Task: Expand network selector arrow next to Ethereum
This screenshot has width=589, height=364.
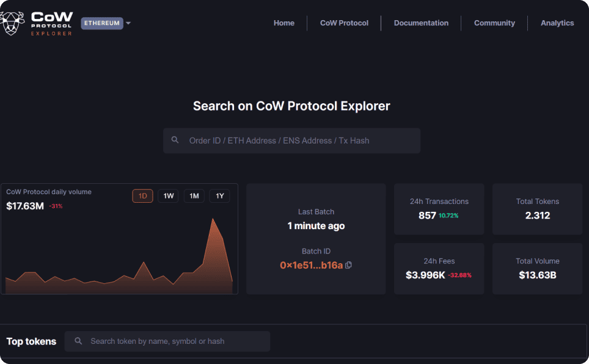Action: (x=128, y=23)
